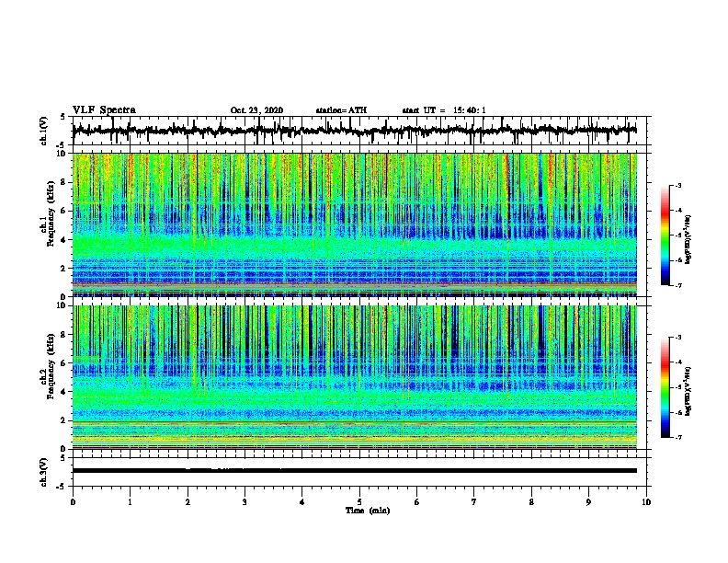The height and width of the screenshot is (563, 728).
Task: Click time axis tick label '5'
Action: click(x=359, y=502)
